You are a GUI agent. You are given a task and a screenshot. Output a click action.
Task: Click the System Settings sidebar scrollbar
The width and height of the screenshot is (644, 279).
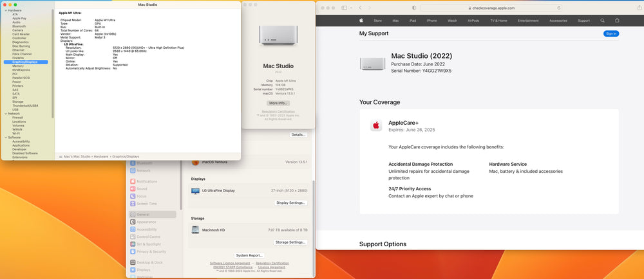point(181,186)
